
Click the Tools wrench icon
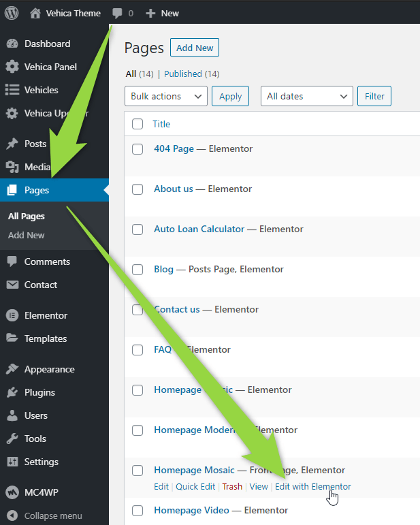pyautogui.click(x=12, y=439)
